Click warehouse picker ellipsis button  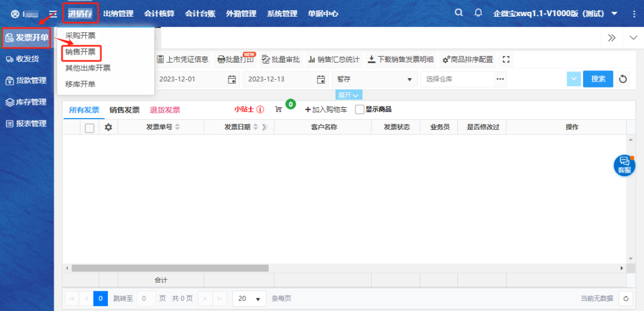click(500, 79)
